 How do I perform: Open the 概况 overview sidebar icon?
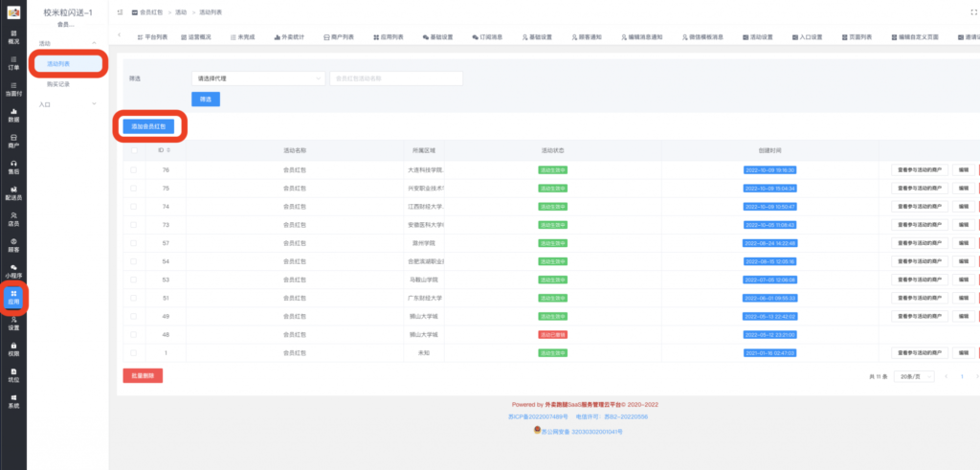point(13,37)
